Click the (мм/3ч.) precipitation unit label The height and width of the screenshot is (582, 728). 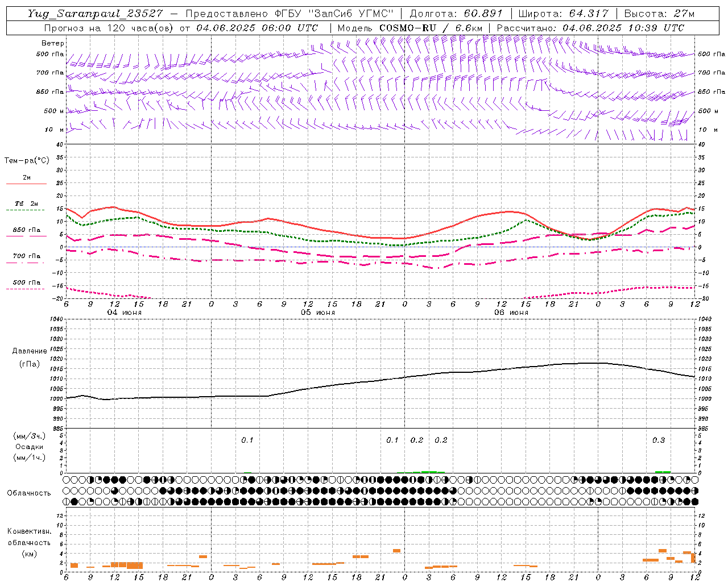30,436
